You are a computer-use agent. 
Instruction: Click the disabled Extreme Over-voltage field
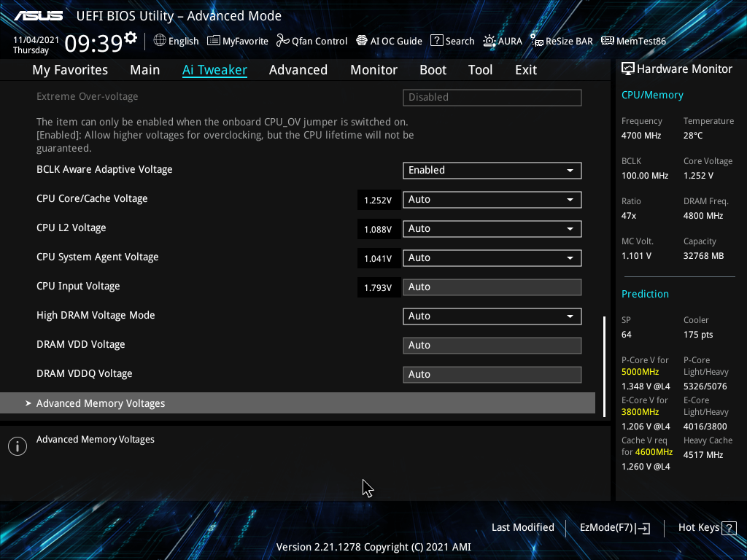coord(492,98)
